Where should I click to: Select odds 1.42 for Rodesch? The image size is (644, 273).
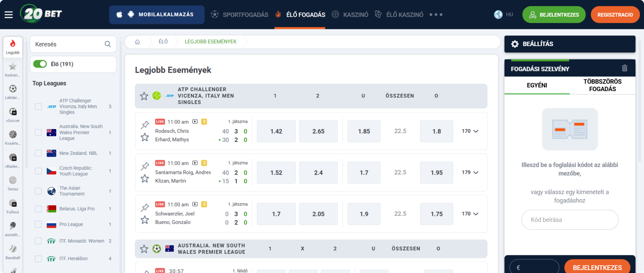pyautogui.click(x=276, y=131)
